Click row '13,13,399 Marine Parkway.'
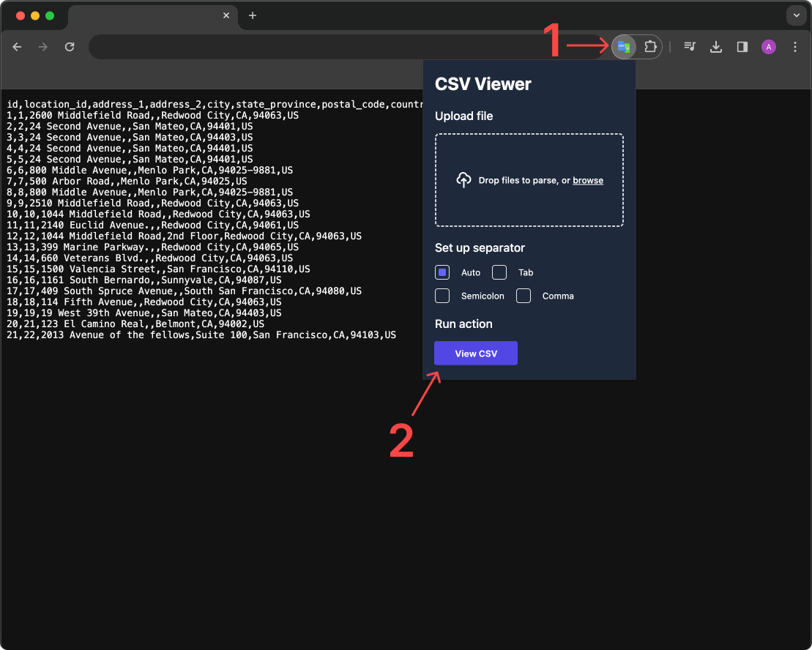 click(153, 247)
